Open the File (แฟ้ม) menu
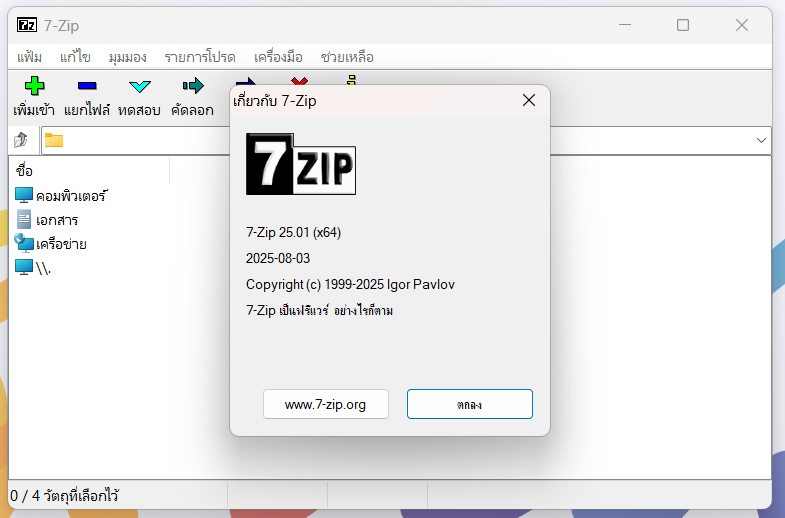The image size is (785, 518). [30, 56]
